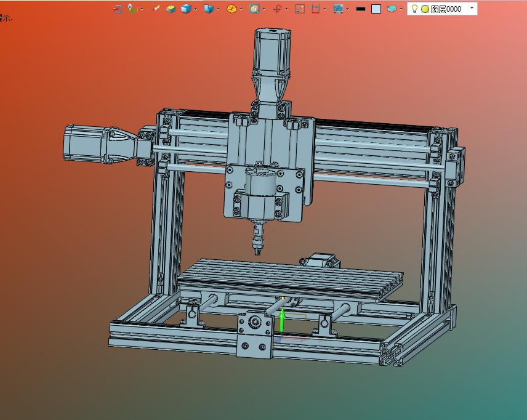Expand the shaded cube display dropdown
Screen dimensions: 527x420
tap(195, 9)
